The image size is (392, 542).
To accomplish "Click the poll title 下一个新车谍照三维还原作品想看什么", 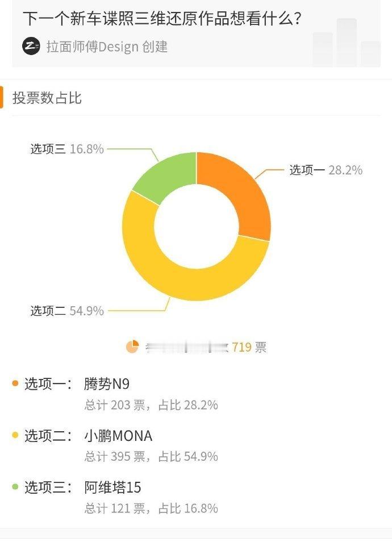I will click(162, 18).
